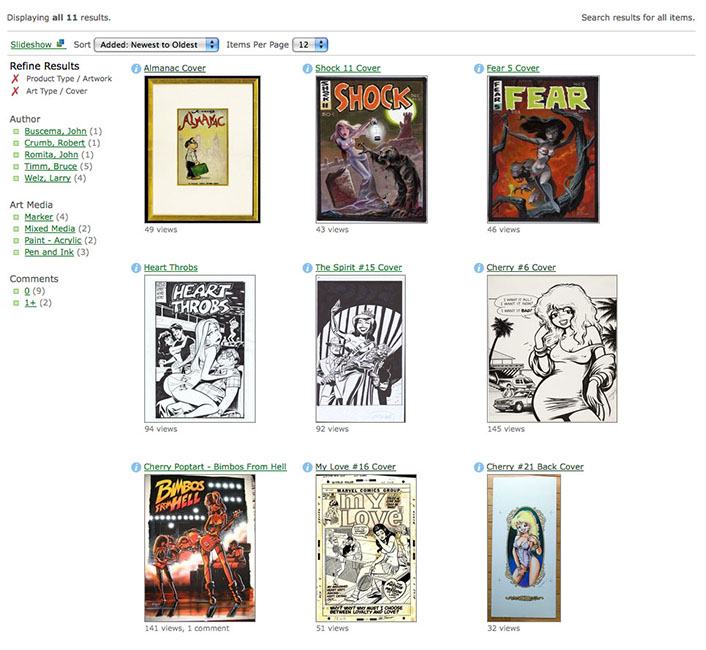The width and height of the screenshot is (706, 650).
Task: Remove the Product Type / Artwork filter X
Action: click(x=15, y=79)
